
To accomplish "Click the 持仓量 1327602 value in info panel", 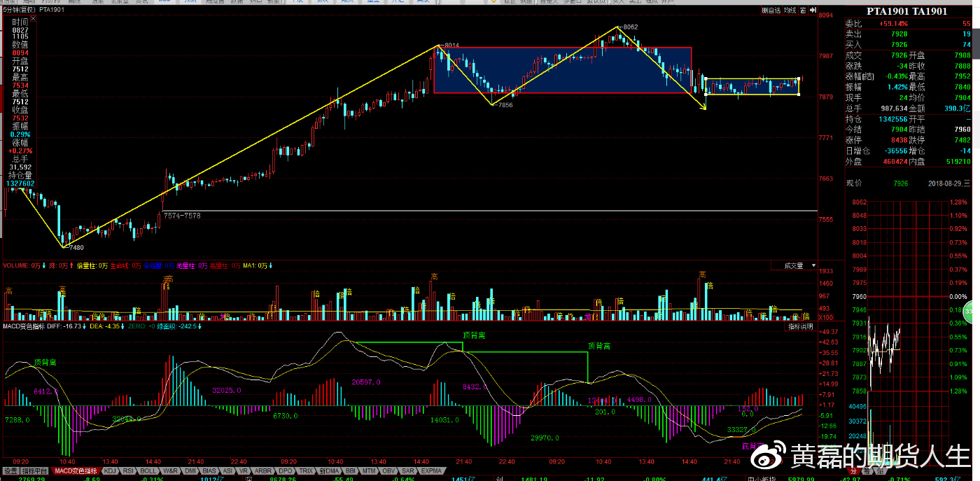I will point(20,183).
